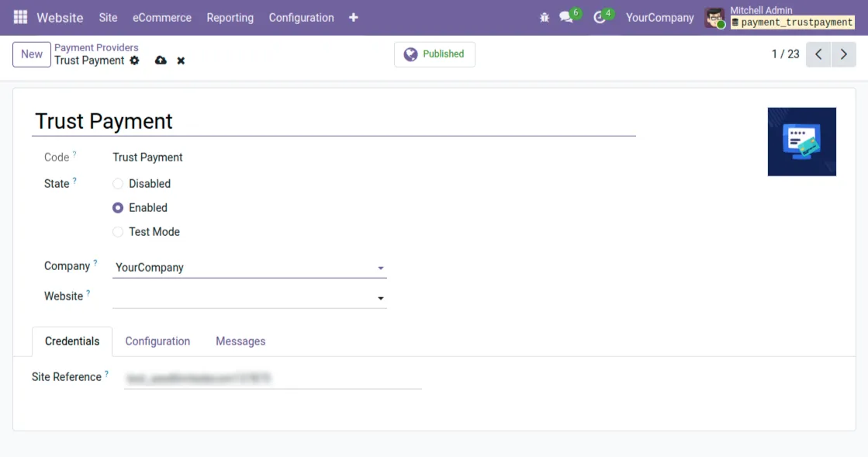The width and height of the screenshot is (868, 457).
Task: Click the provider logo image
Action: [801, 142]
